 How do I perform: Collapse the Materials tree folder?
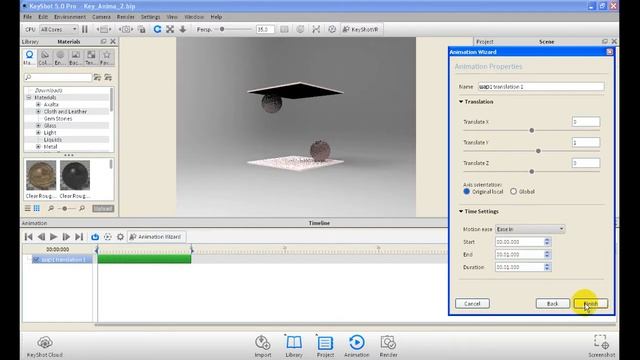tap(29, 98)
